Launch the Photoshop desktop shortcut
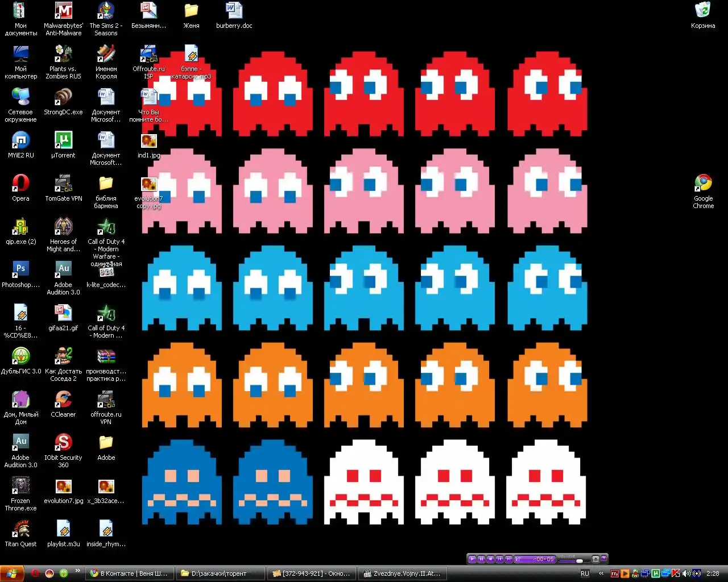Viewport: 728px width, 582px height. [x=20, y=270]
